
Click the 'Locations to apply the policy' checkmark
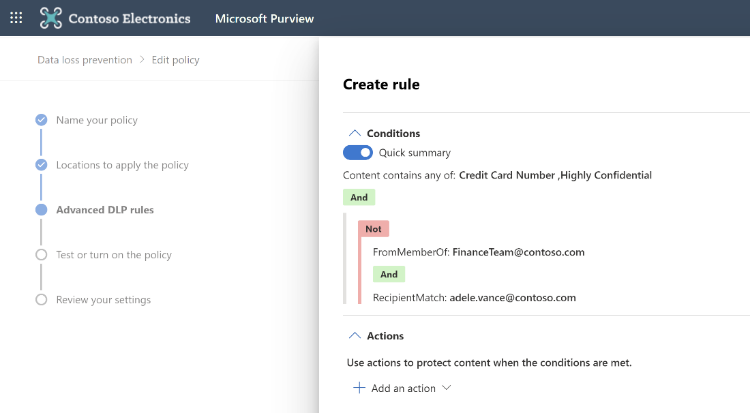(x=41, y=165)
